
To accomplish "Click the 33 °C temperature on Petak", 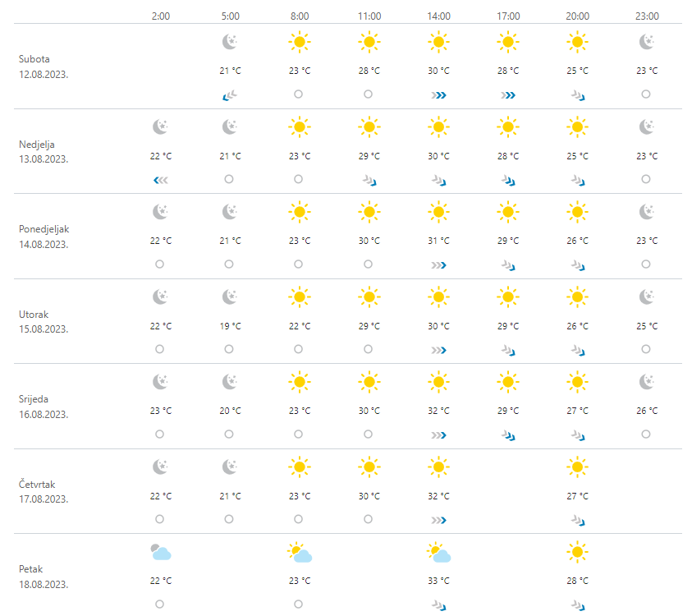I will tap(438, 582).
